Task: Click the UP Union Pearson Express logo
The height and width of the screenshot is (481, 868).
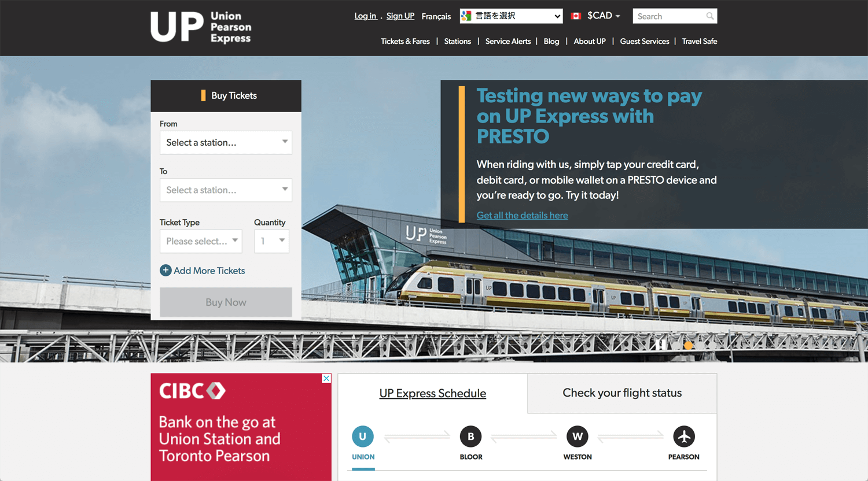Action: [201, 27]
